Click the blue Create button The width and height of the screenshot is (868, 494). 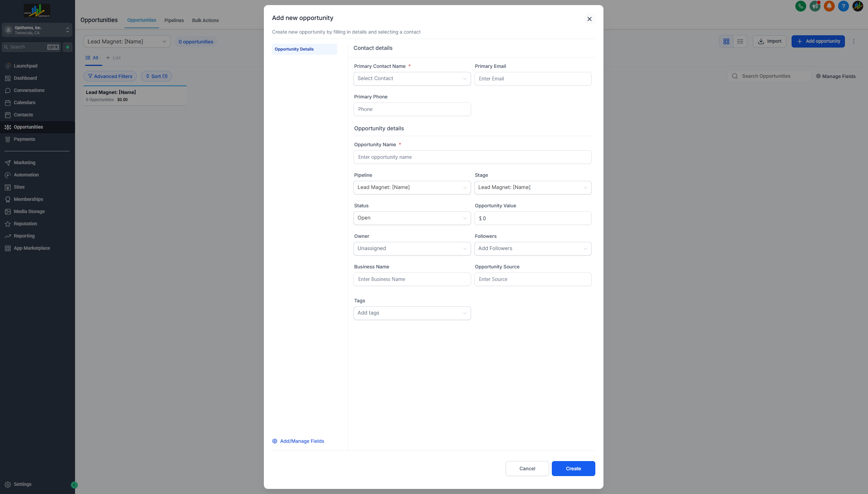click(x=573, y=468)
